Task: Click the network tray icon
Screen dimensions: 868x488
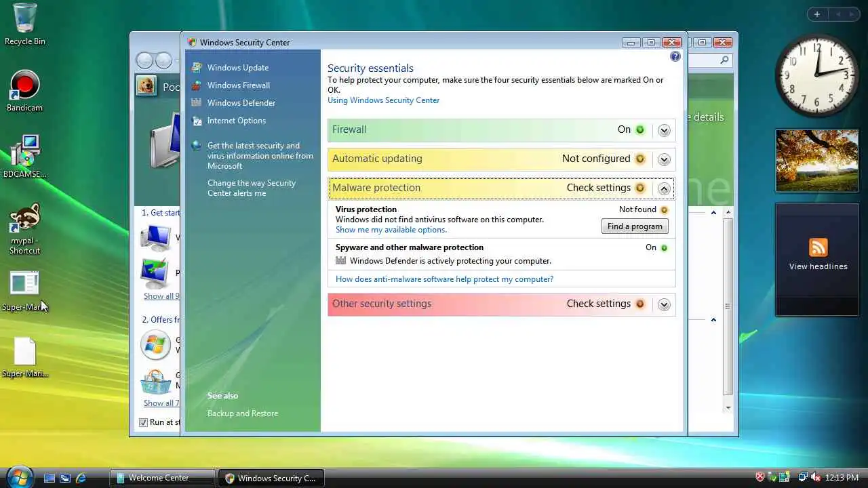Action: click(x=803, y=477)
